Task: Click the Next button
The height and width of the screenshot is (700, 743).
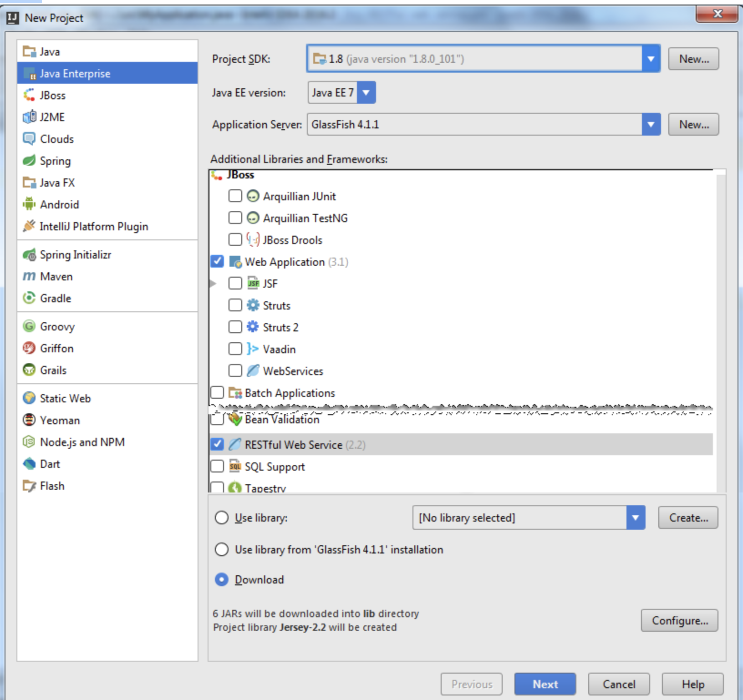Action: 545,685
